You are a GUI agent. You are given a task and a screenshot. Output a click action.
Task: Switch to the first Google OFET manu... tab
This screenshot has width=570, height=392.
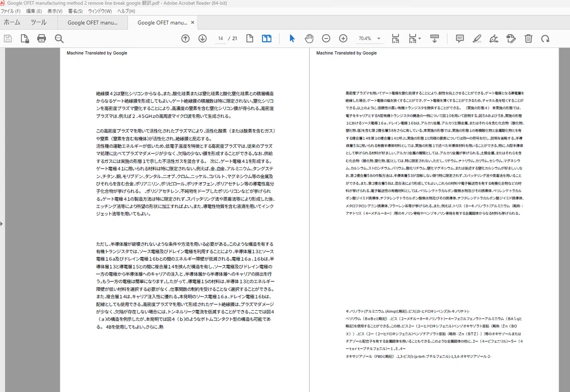[x=93, y=22]
